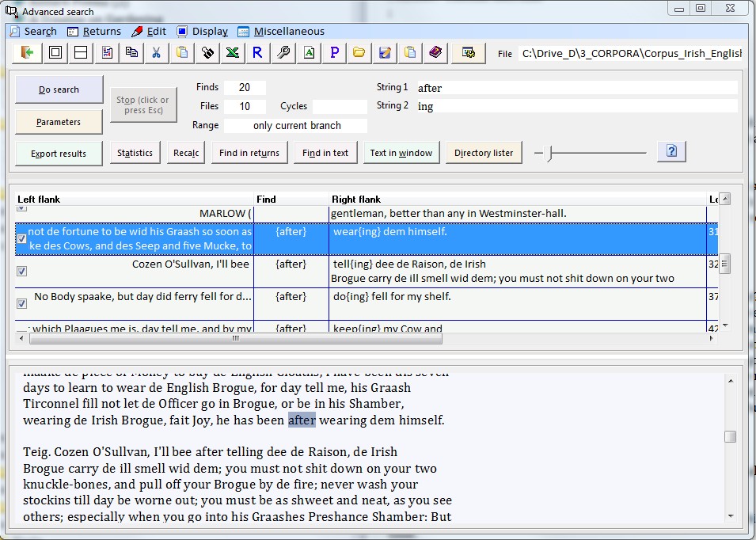Toggle checkbox for 'Cozen O'Sullvan' result row
This screenshot has height=540, width=756.
click(x=22, y=271)
